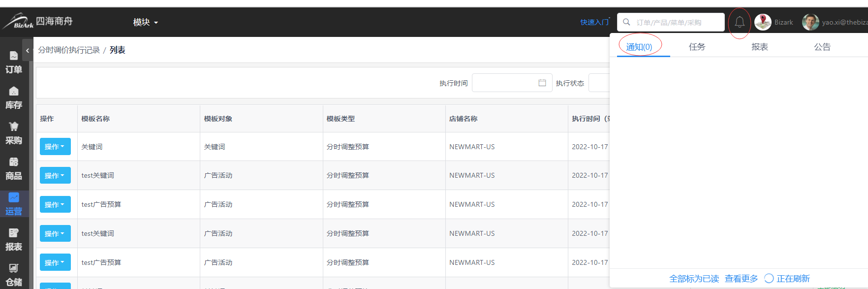Click the 快速入门 link

click(x=594, y=22)
